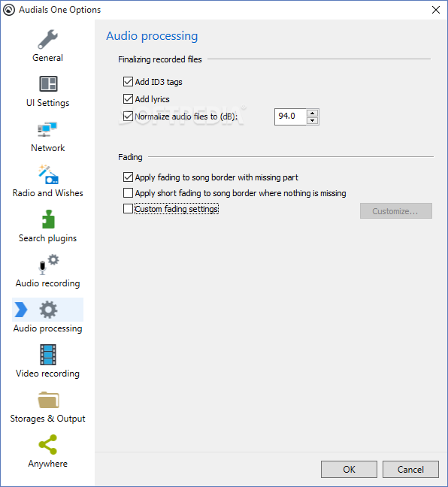Select the Network computers icon
Viewport: 448px width, 487px height.
(47, 129)
